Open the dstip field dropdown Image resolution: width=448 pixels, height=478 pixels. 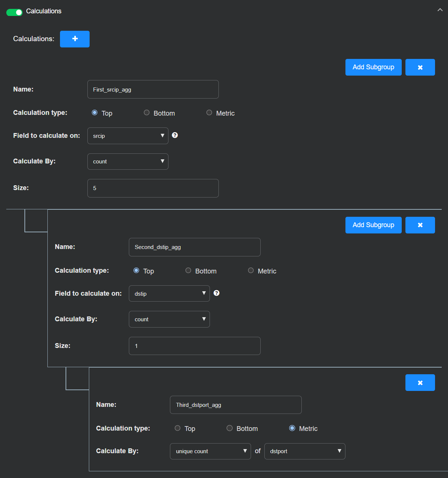coord(169,293)
